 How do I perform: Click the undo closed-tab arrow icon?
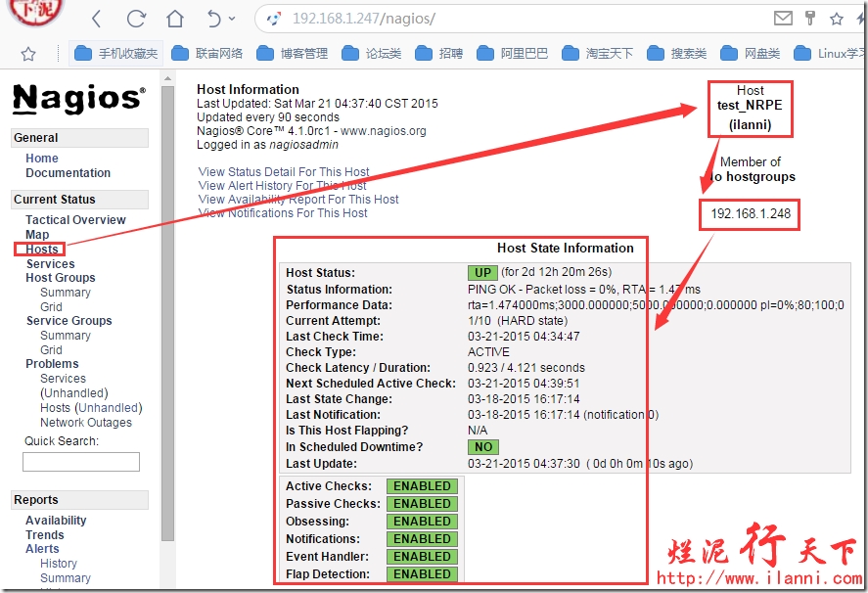click(213, 19)
